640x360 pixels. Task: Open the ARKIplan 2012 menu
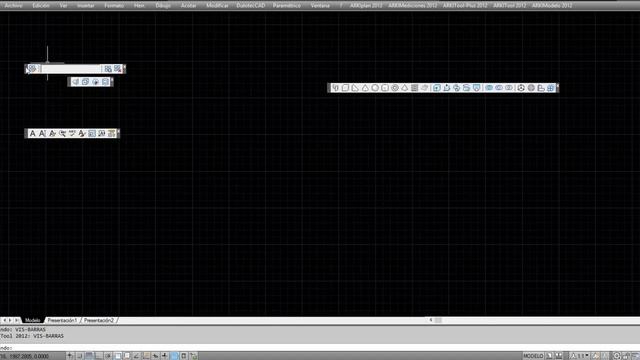point(366,5)
